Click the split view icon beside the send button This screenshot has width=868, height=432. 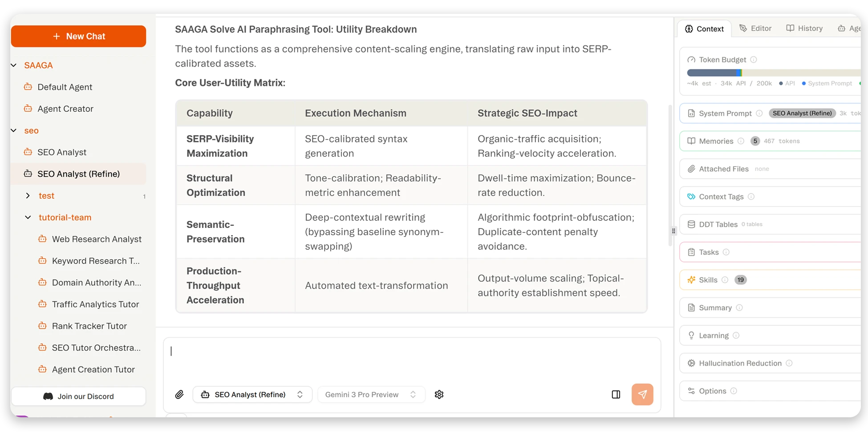tap(616, 394)
